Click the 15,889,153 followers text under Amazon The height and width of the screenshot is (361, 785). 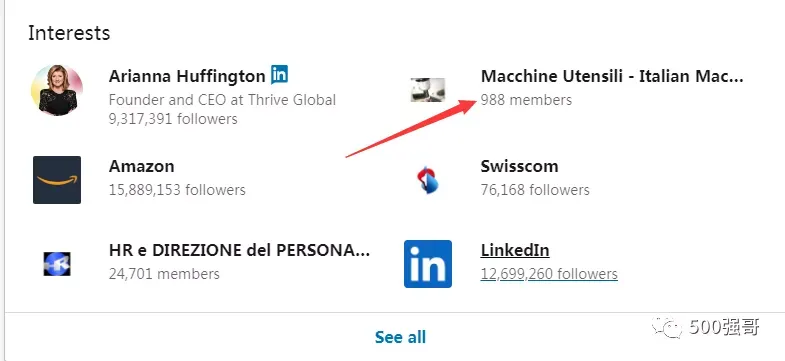click(177, 190)
